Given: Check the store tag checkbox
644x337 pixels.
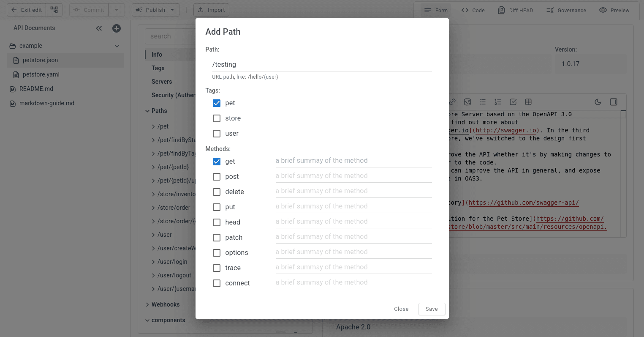Looking at the screenshot, I should tap(217, 118).
